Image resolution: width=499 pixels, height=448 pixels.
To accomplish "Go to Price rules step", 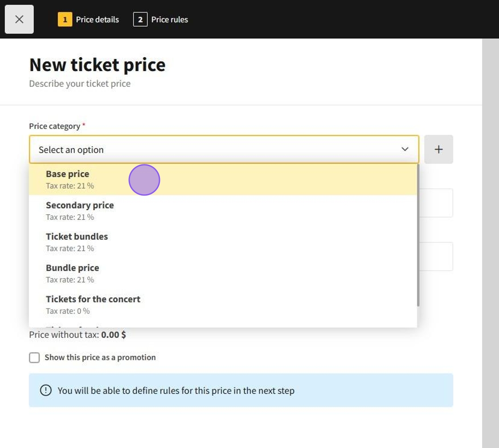I will tap(169, 20).
